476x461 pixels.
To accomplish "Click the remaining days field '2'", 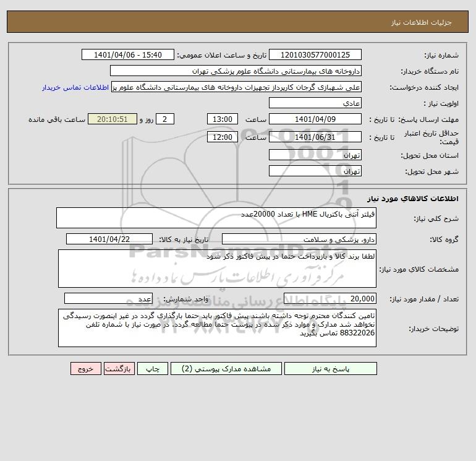I will point(165,119).
